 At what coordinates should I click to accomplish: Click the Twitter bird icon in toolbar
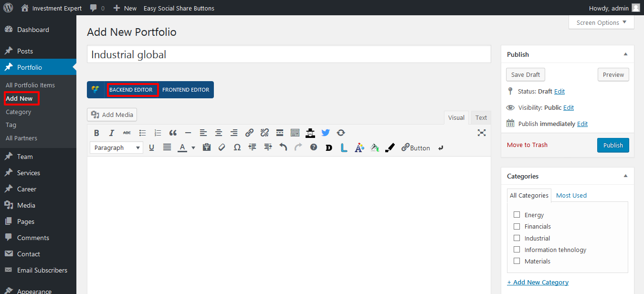pos(326,133)
